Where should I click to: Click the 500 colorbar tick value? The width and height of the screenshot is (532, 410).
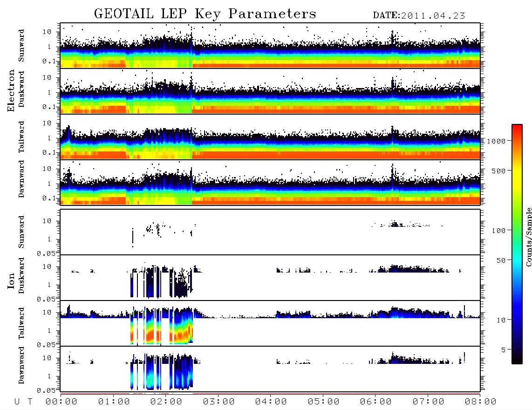click(x=498, y=171)
